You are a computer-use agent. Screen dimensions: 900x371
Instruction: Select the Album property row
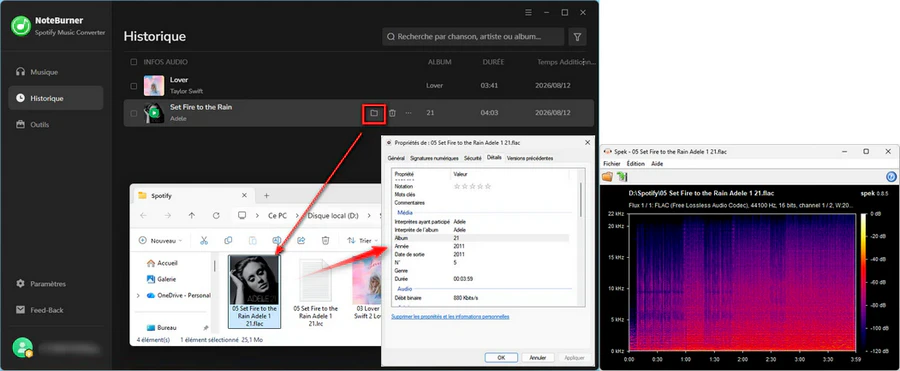pos(481,238)
